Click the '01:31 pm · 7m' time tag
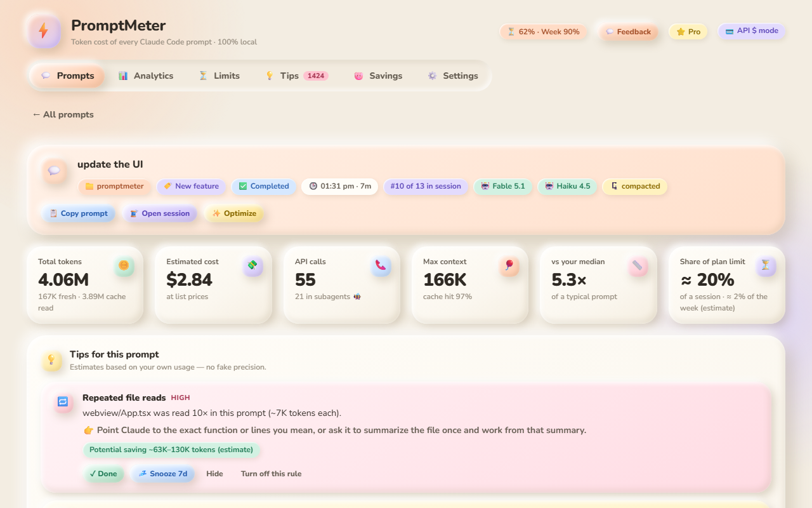This screenshot has height=508, width=812. coord(340,187)
